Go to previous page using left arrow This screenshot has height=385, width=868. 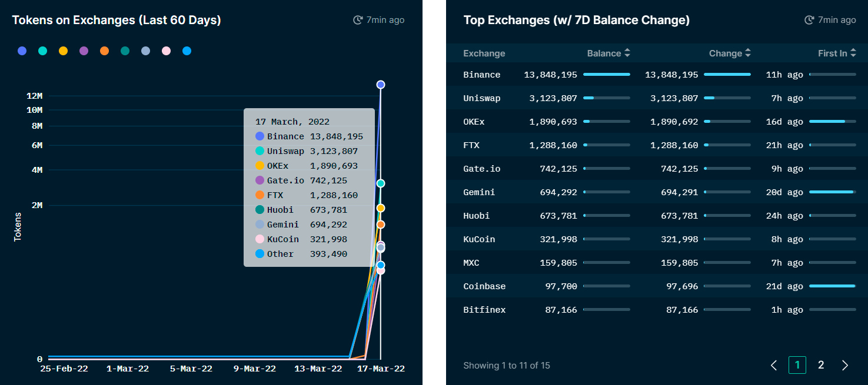(x=774, y=365)
